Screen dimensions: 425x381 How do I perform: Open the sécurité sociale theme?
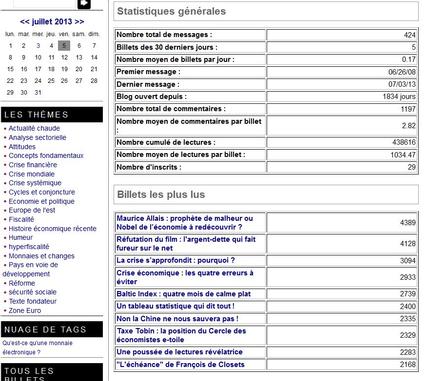pyautogui.click(x=32, y=292)
